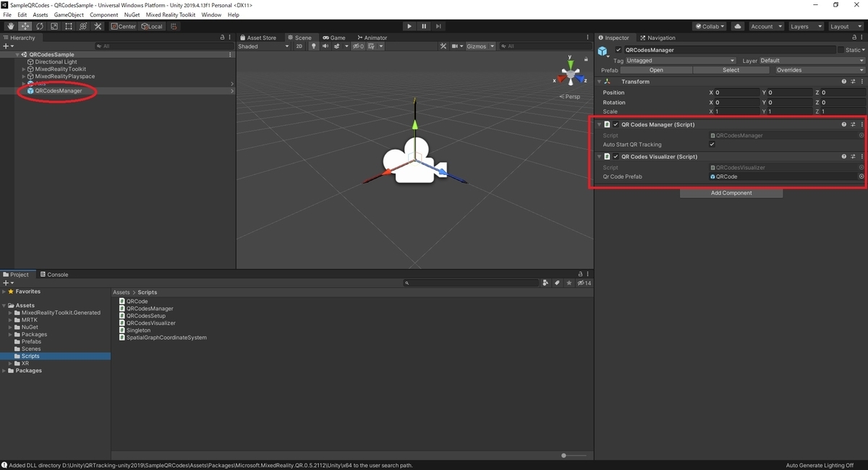Open the GameObject menu
868x470 pixels.
click(x=69, y=14)
